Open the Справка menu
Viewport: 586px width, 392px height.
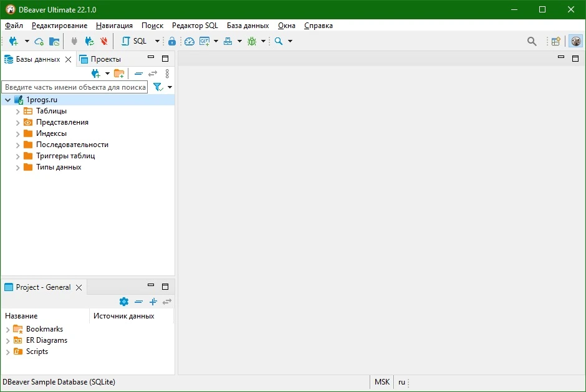[x=319, y=26]
